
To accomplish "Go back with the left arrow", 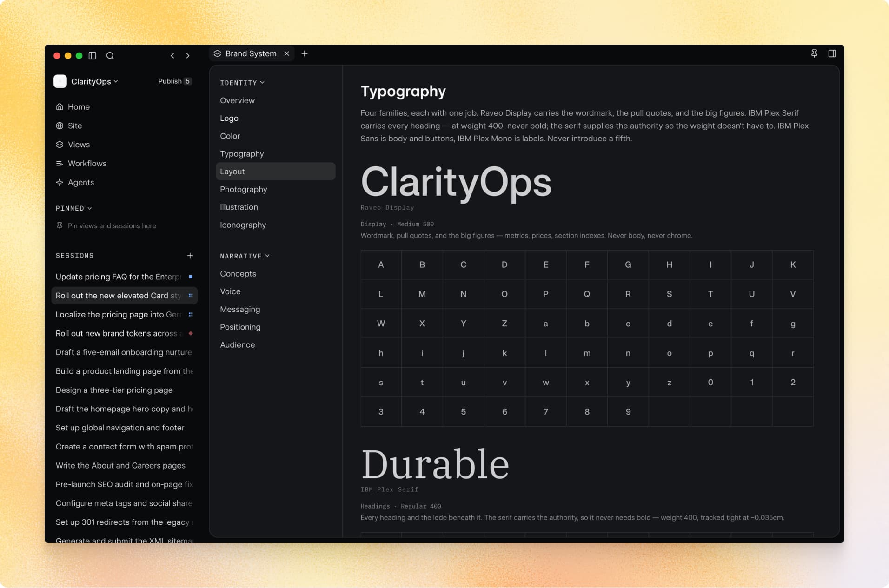I will (x=172, y=56).
